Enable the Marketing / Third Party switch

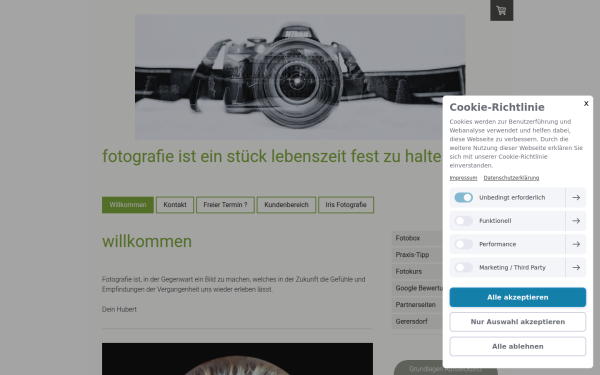pos(463,267)
